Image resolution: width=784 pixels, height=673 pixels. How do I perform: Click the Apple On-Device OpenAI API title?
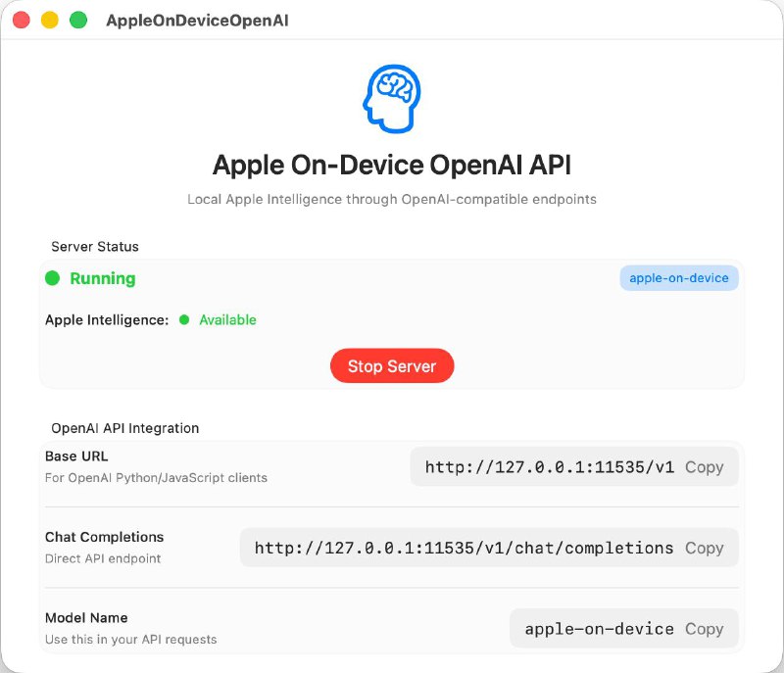click(391, 164)
